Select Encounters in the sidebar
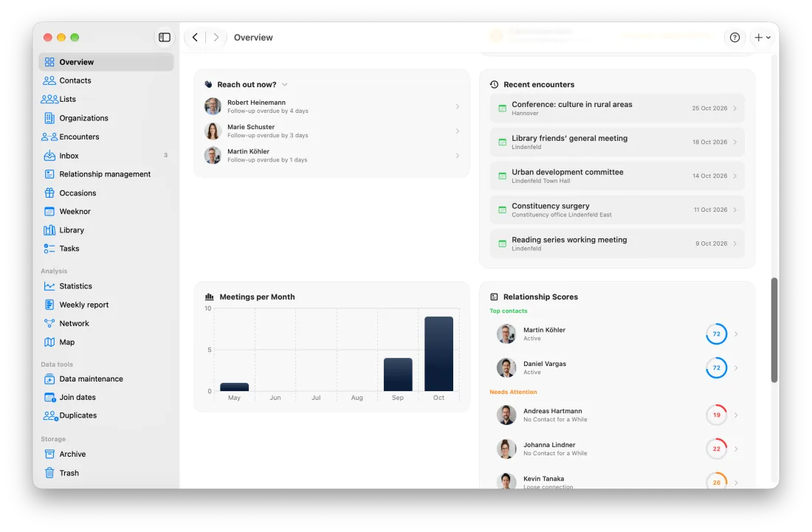Viewport: 812px width, 532px height. [106, 137]
